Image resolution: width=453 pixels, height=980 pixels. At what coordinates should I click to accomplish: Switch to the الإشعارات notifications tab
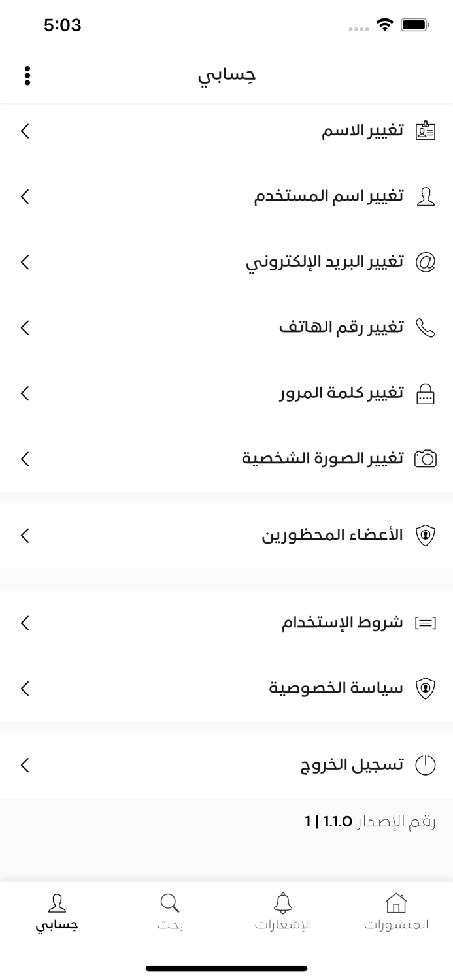pyautogui.click(x=283, y=912)
